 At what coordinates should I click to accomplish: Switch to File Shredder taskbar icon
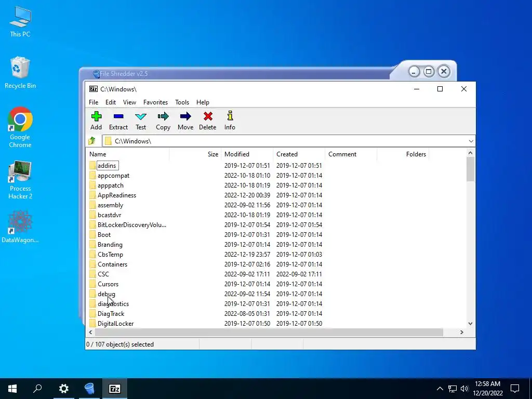coord(89,389)
